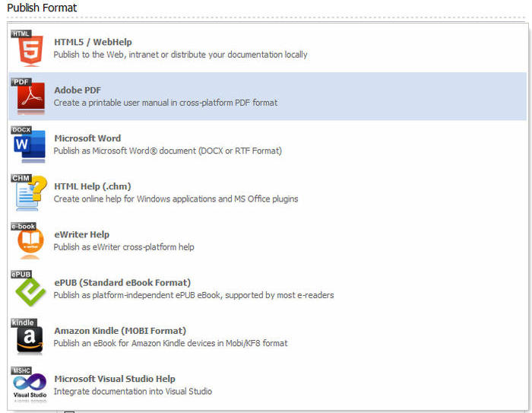The image size is (532, 413).
Task: Select the Amazon Kindle (MOBI Format) title
Action: [x=120, y=331]
